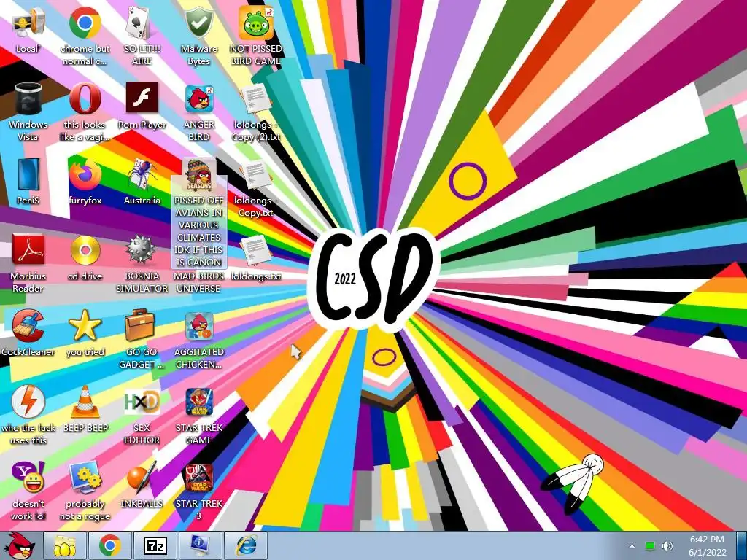Open the Malware Bytes shield icon

click(x=198, y=23)
